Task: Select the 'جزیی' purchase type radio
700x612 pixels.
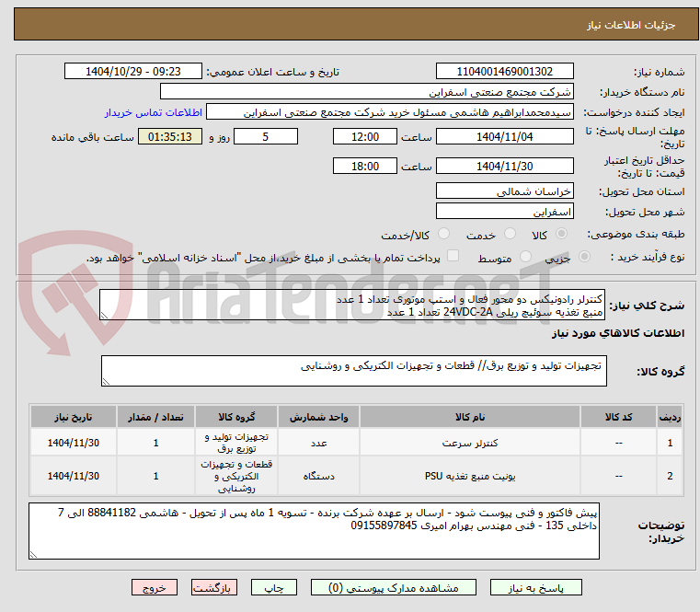Action: pyautogui.click(x=584, y=257)
